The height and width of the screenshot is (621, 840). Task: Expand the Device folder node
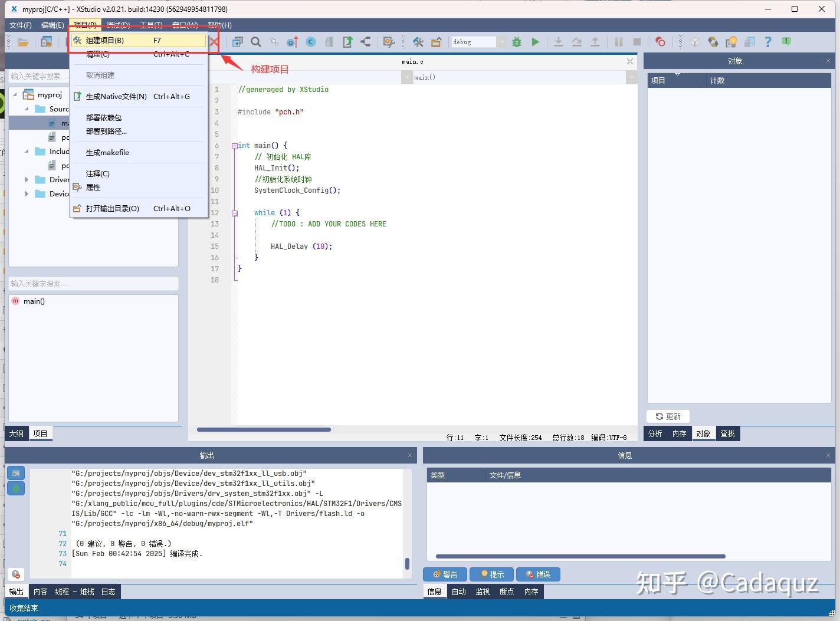[27, 194]
